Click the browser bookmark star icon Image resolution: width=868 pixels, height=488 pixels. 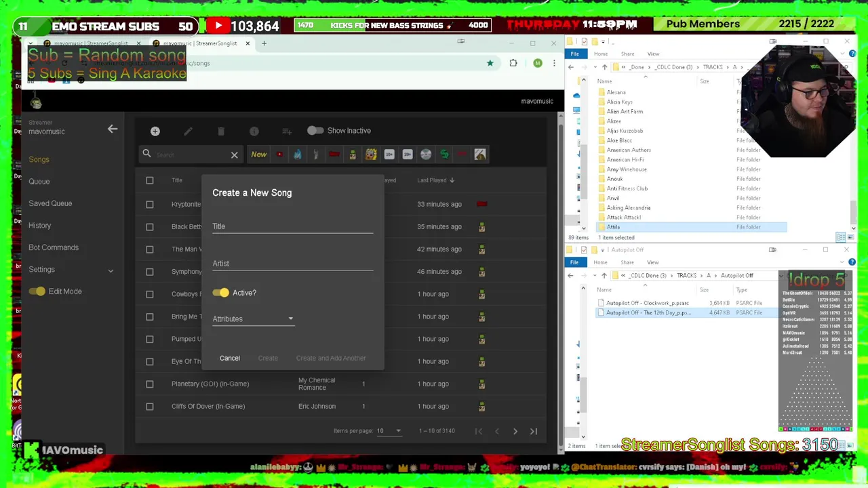[x=490, y=63]
